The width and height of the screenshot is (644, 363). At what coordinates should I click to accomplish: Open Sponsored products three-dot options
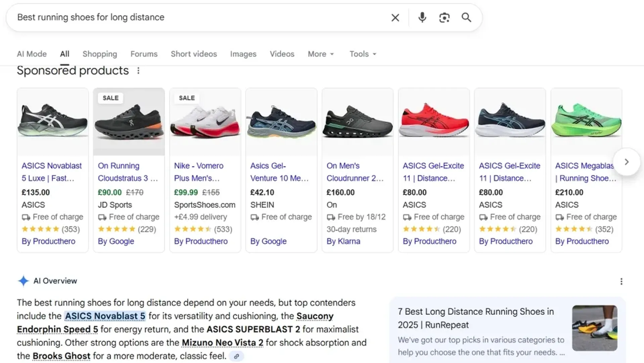coord(138,71)
